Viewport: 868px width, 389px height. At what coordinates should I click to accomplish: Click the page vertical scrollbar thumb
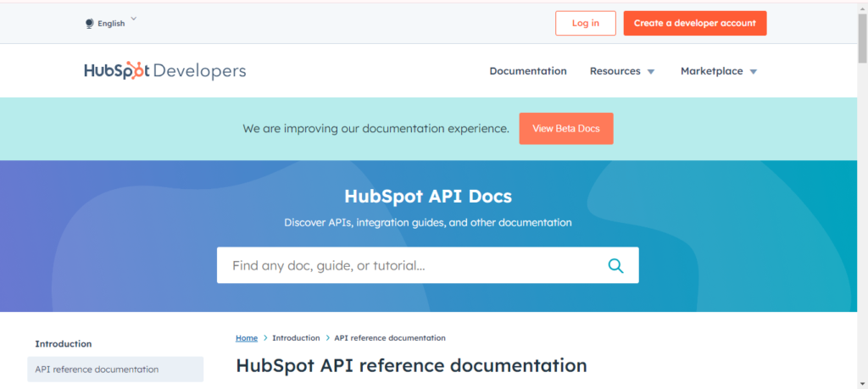tap(862, 37)
